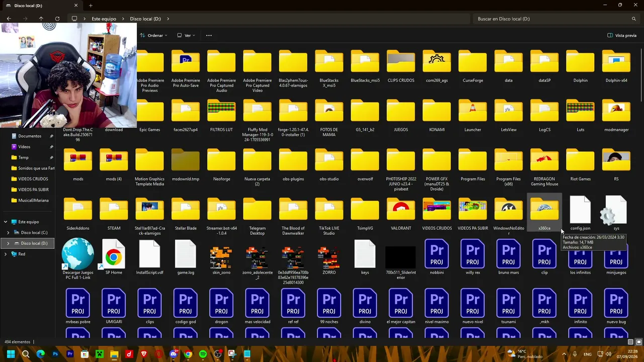
Task: Open a new tab with the plus button
Action: point(91,6)
